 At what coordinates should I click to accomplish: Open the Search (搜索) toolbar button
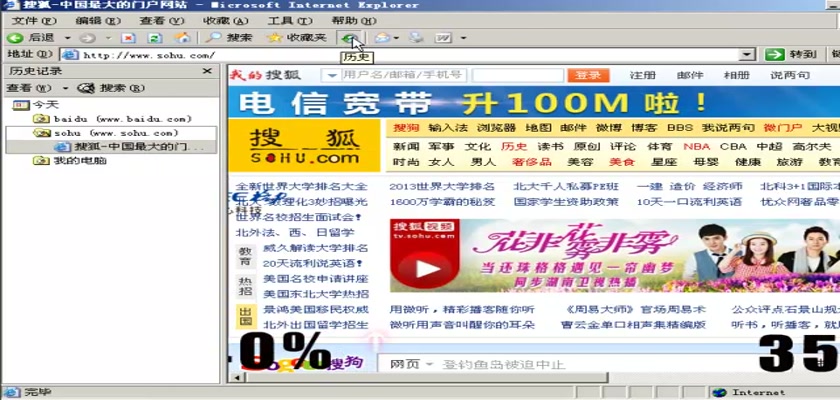229,38
